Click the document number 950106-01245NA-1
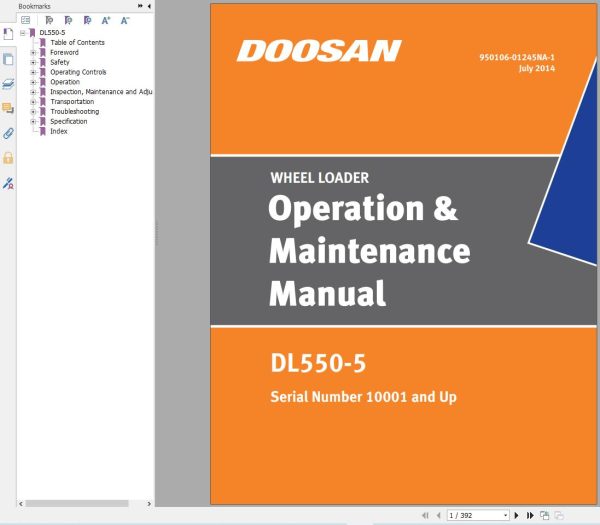This screenshot has height=525, width=600. point(517,57)
